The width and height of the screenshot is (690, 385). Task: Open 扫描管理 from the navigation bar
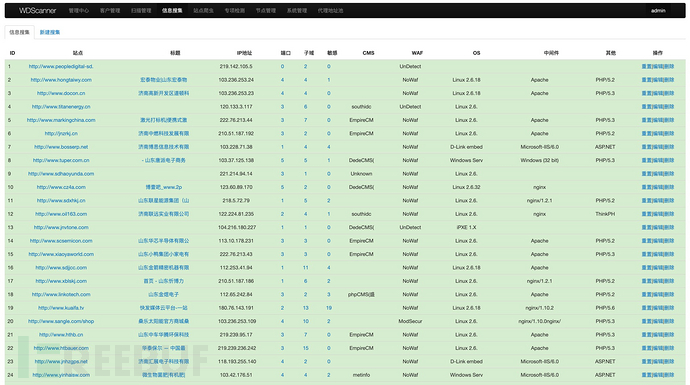pos(141,11)
